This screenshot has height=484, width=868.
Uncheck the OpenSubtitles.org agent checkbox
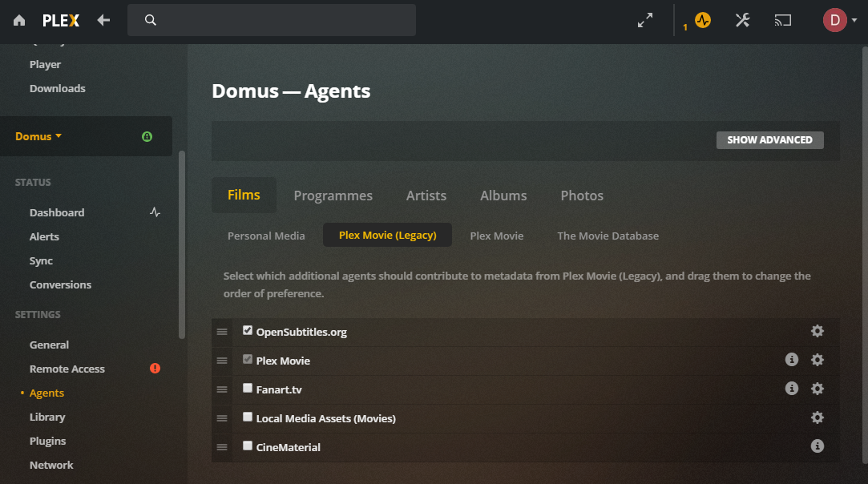pos(248,330)
